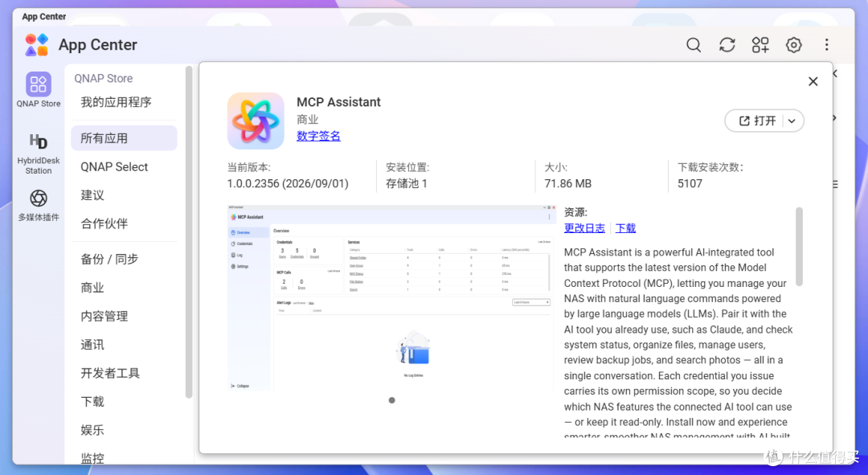Open App Center settings gear
Screen dimensions: 868x475
coord(793,45)
